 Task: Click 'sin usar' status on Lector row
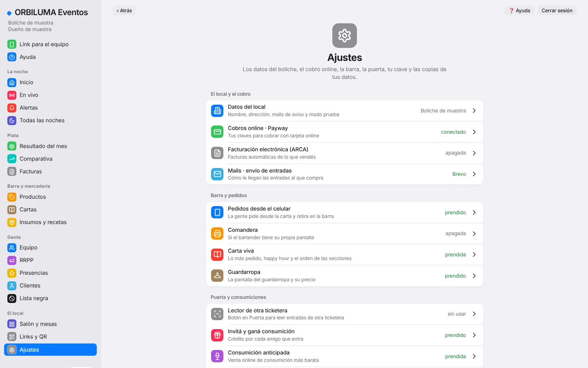[x=457, y=314]
